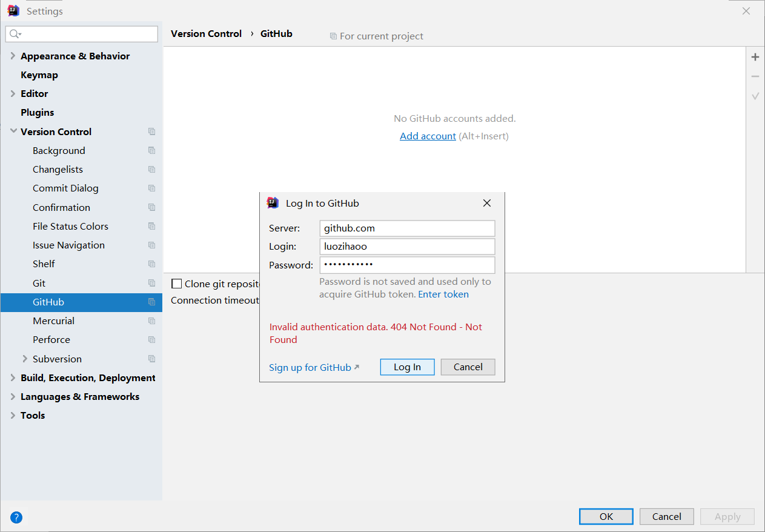The height and width of the screenshot is (532, 765).
Task: Click project-level icon beside Background
Action: pyautogui.click(x=151, y=150)
